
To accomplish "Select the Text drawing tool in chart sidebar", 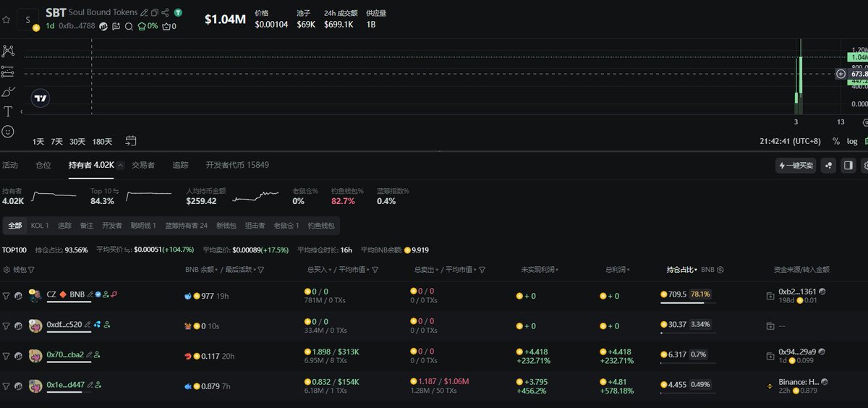I will click(x=8, y=111).
